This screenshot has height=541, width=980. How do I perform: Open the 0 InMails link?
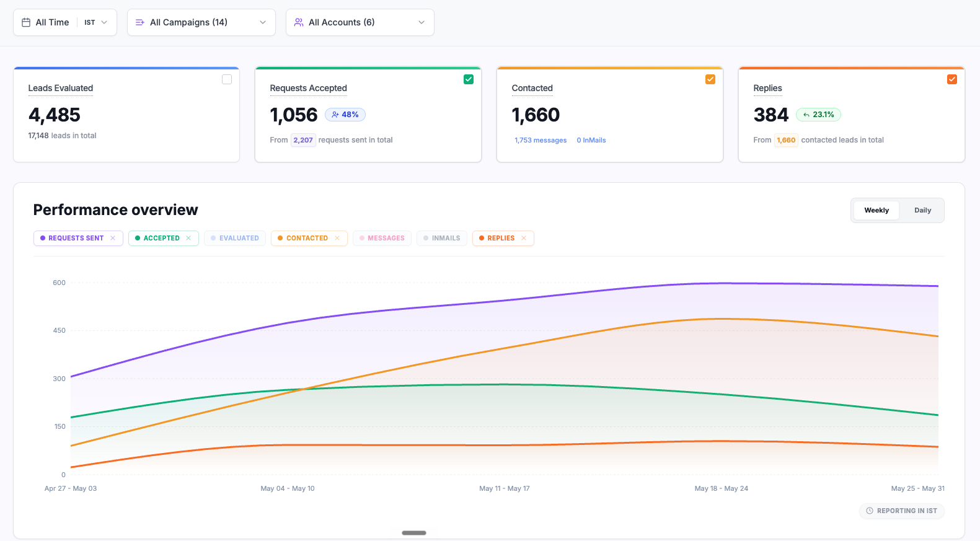(591, 140)
